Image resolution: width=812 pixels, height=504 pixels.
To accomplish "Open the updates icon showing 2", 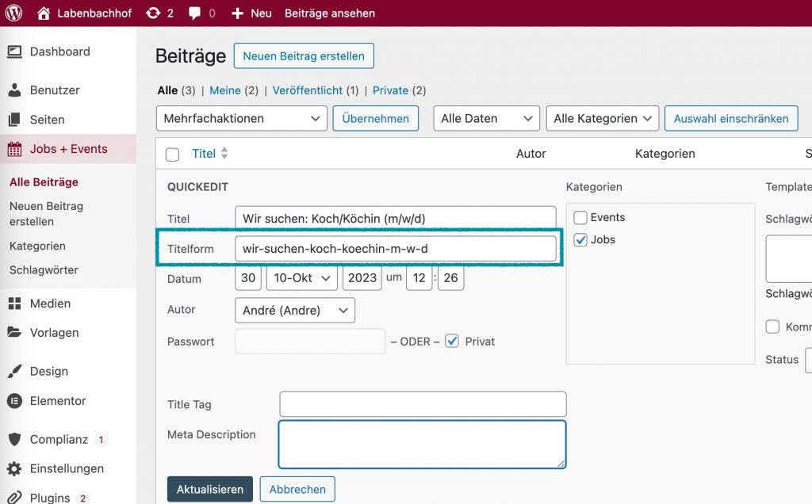I will coord(153,13).
